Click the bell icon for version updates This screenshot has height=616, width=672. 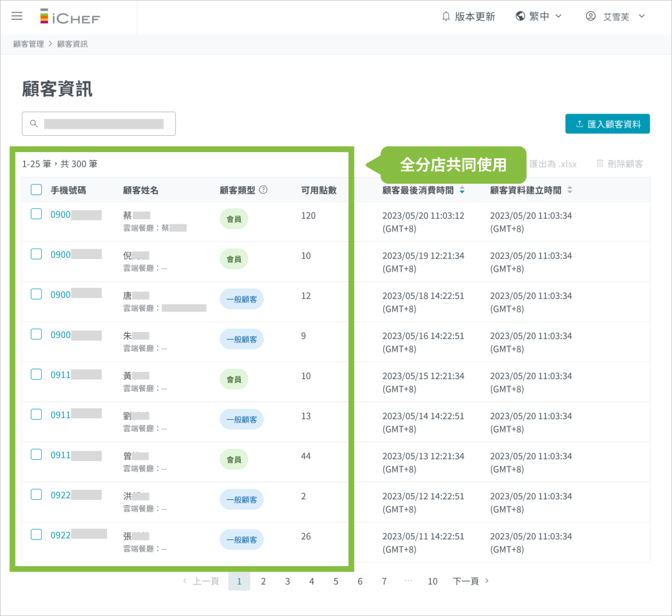[446, 16]
